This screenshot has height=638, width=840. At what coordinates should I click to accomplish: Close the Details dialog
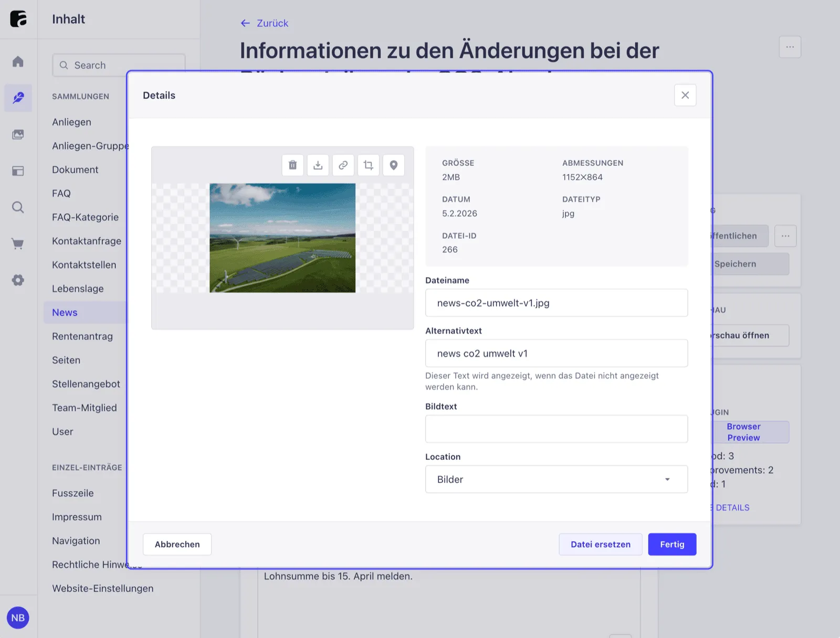685,95
